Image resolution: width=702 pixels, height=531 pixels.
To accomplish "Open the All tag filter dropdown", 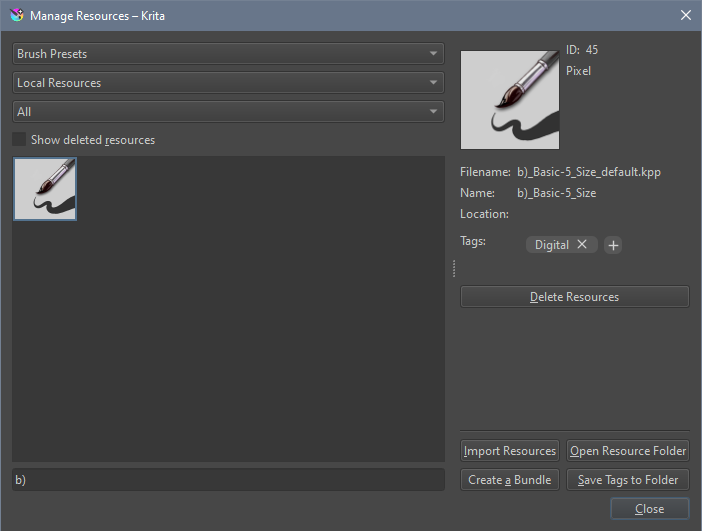I will coord(228,112).
